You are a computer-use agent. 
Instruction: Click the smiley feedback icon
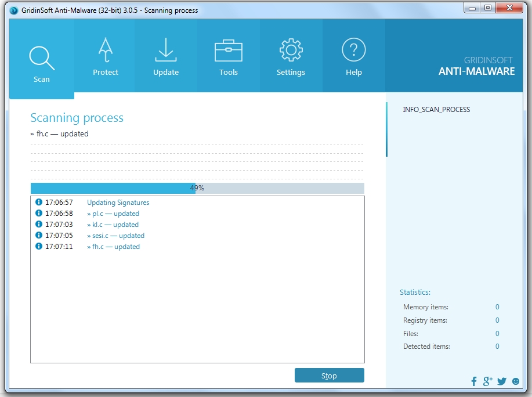click(x=516, y=381)
